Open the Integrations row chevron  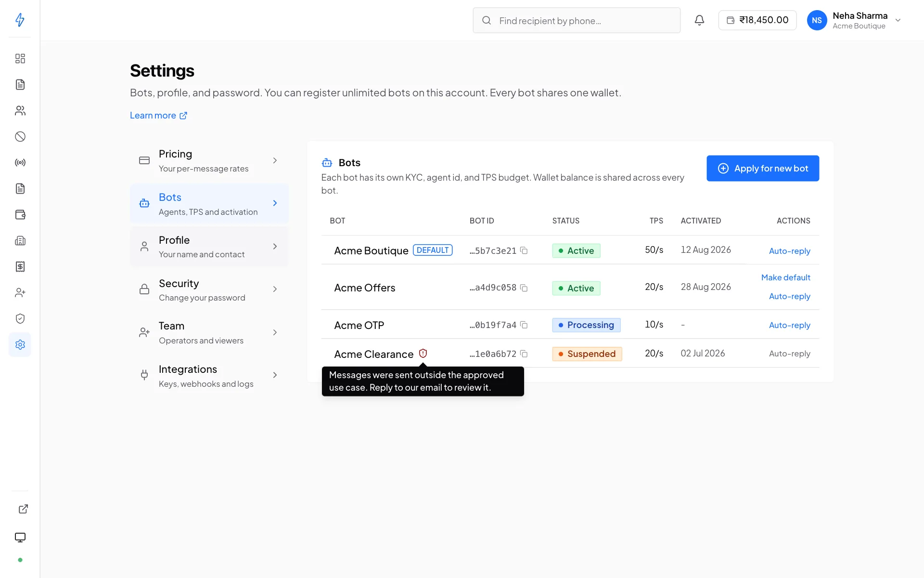(x=275, y=375)
